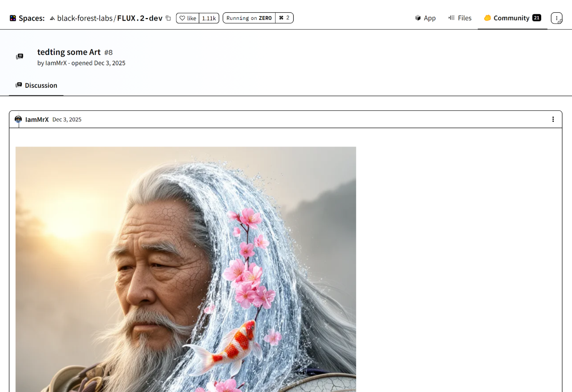Image resolution: width=572 pixels, height=392 pixels.
Task: Click the discussion number #8
Action: [108, 53]
